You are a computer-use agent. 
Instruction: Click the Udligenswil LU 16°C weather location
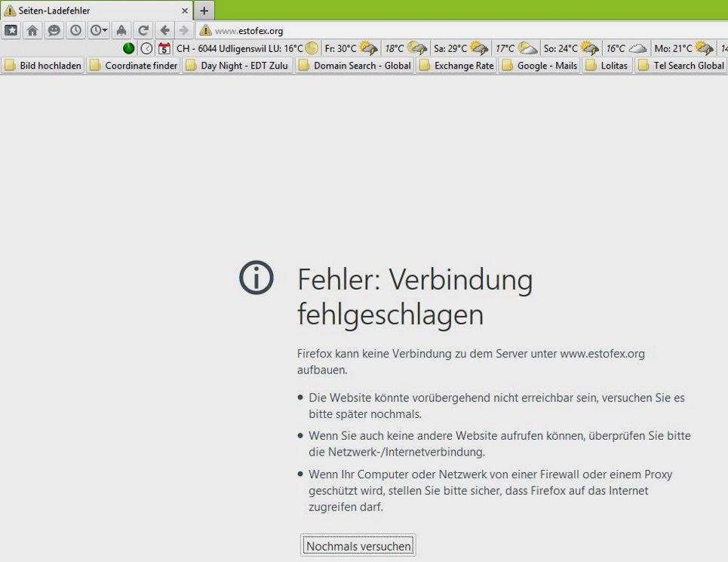coord(240,48)
